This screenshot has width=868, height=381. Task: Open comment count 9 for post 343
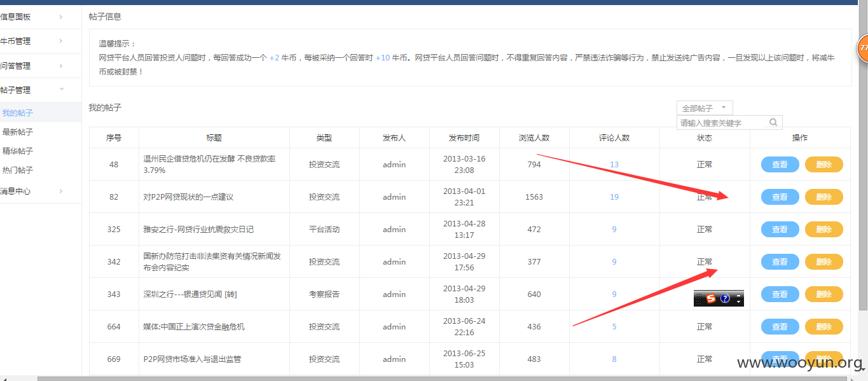coord(614,294)
